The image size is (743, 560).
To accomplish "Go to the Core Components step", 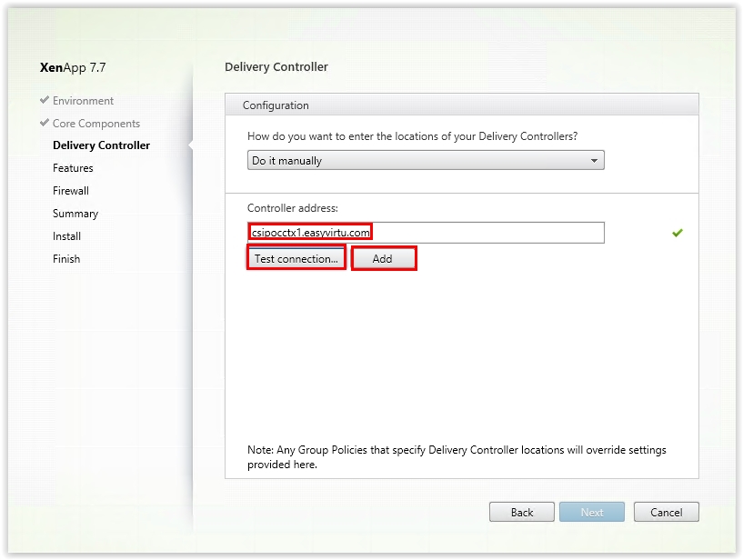I will coord(96,124).
